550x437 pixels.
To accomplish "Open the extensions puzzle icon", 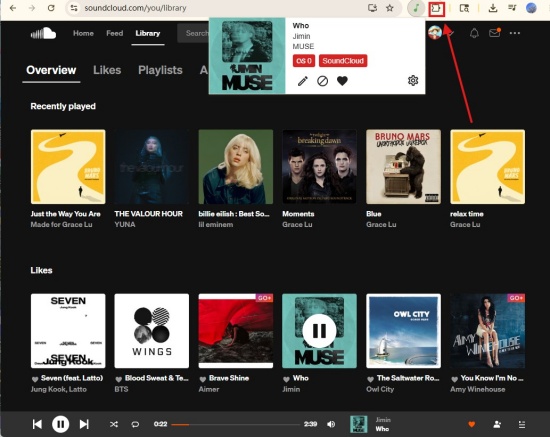I will point(436,8).
